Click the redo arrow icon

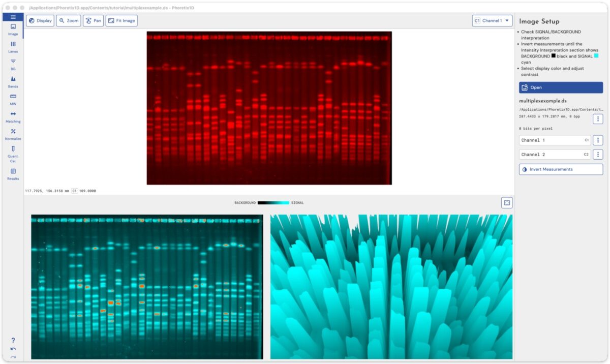(13, 357)
